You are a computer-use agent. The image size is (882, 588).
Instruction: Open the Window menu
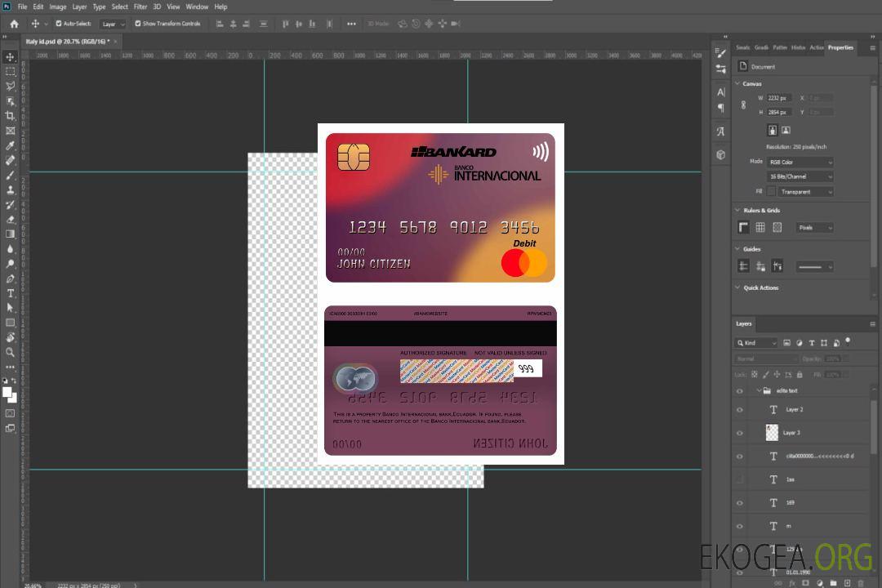tap(197, 7)
